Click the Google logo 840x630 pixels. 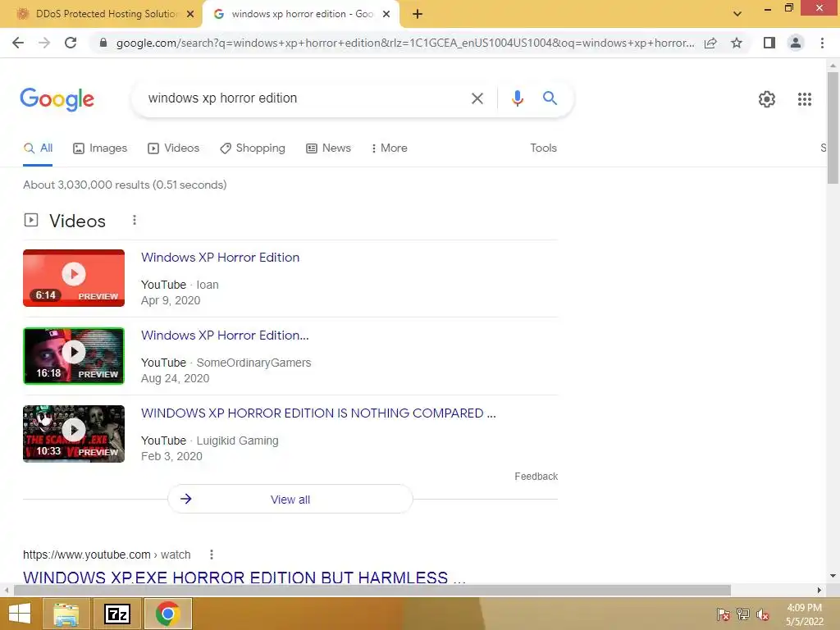pyautogui.click(x=57, y=99)
